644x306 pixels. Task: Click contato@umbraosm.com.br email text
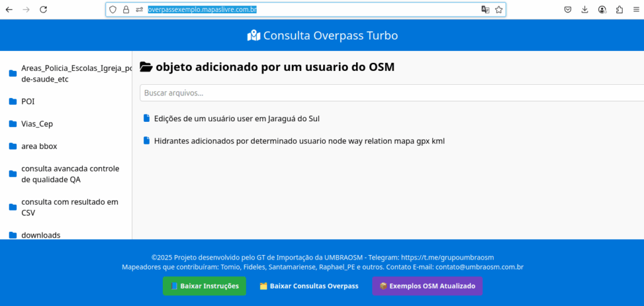(479, 267)
